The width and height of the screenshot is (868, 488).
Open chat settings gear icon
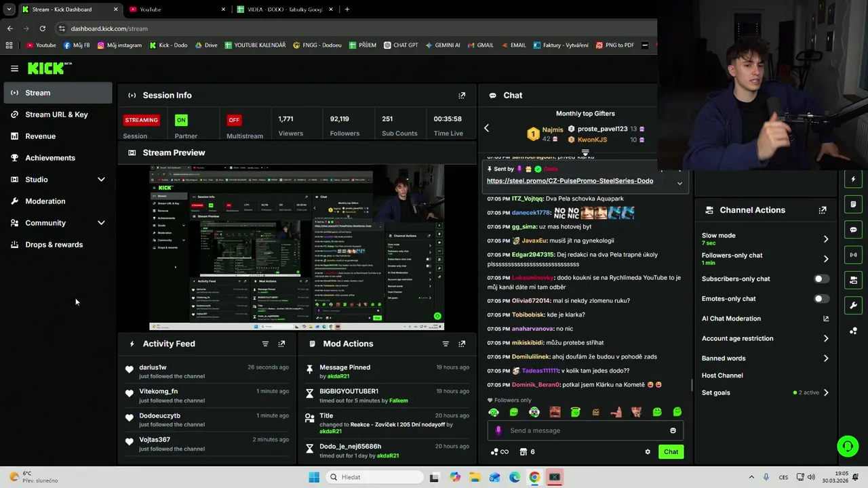pos(648,452)
